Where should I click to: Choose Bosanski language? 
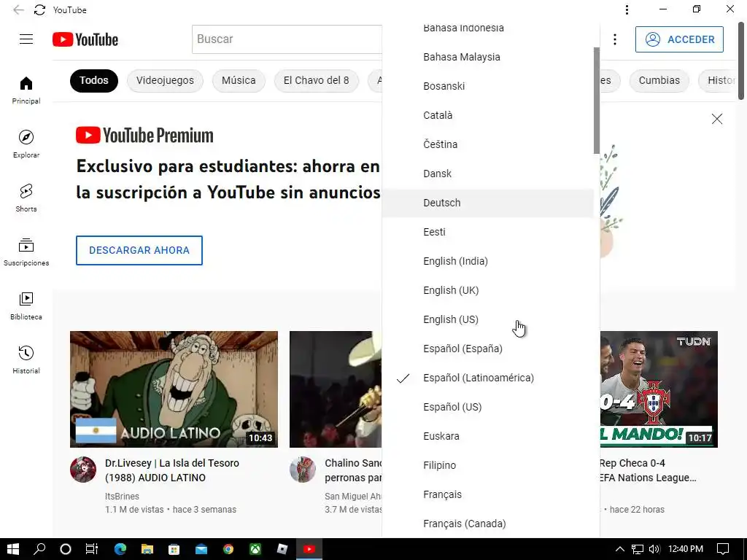point(488,86)
